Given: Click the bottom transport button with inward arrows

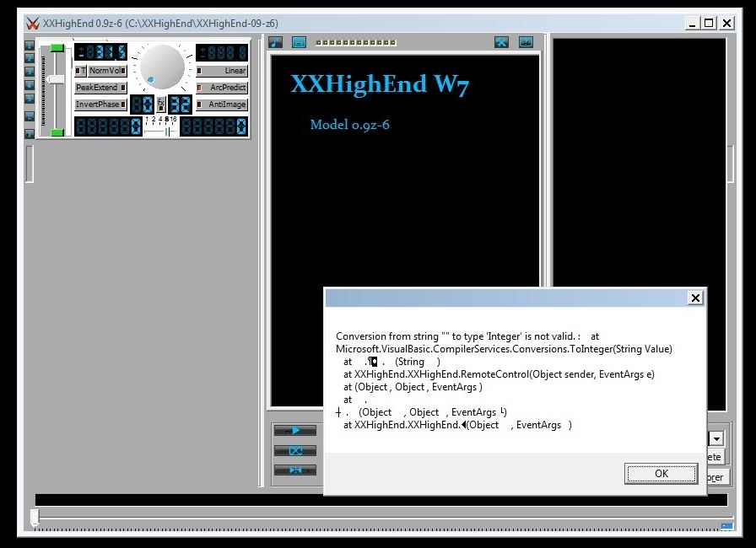Looking at the screenshot, I should click(295, 470).
